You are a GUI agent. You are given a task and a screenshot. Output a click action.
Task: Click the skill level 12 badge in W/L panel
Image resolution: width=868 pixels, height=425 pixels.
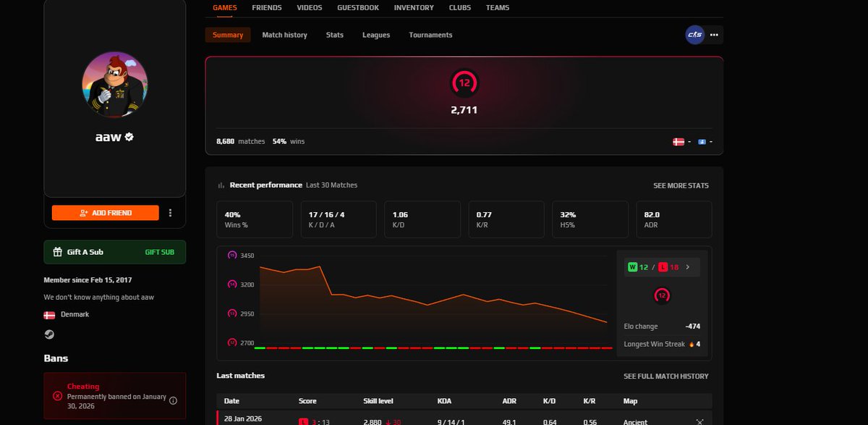(662, 295)
